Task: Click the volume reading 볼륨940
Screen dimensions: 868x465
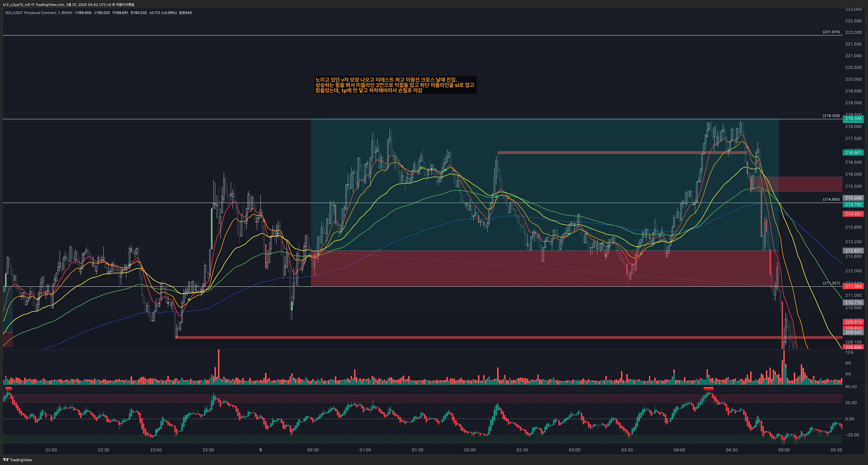Action: tap(185, 13)
